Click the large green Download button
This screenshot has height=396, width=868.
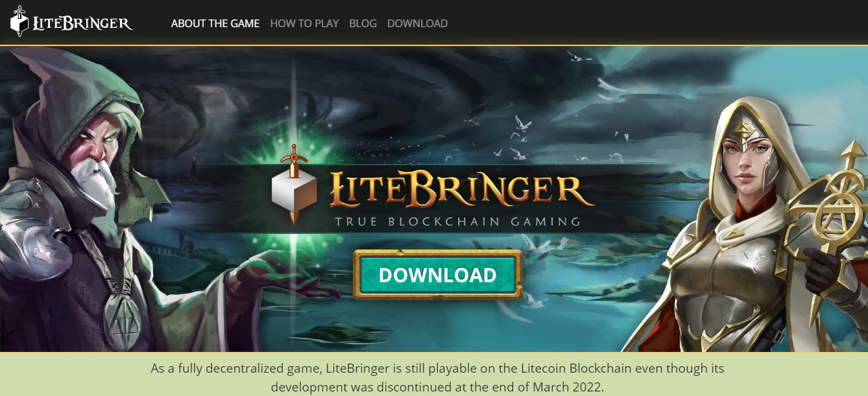pos(438,275)
